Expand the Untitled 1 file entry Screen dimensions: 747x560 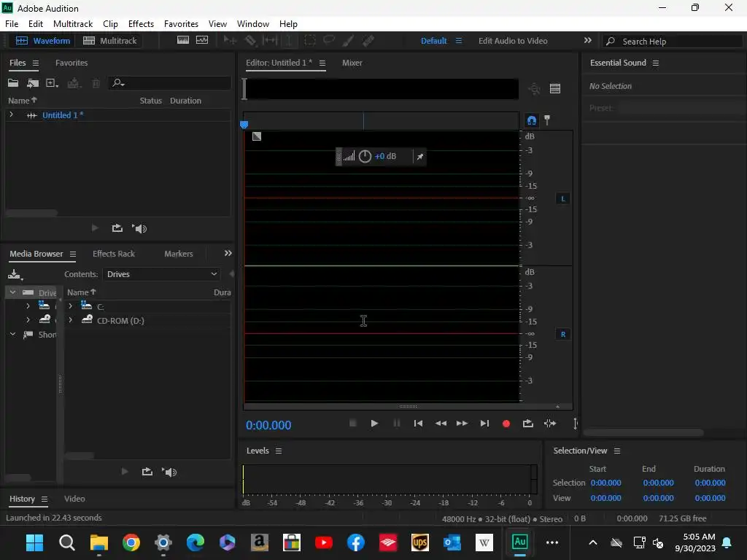11,114
